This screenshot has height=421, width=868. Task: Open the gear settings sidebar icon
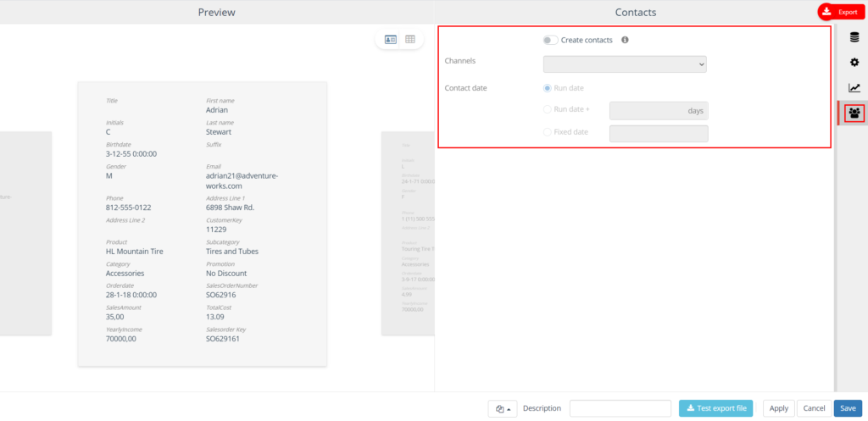coord(854,62)
